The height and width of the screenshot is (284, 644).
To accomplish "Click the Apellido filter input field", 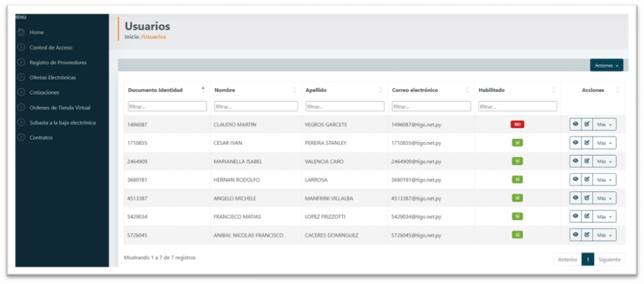I will [x=344, y=106].
